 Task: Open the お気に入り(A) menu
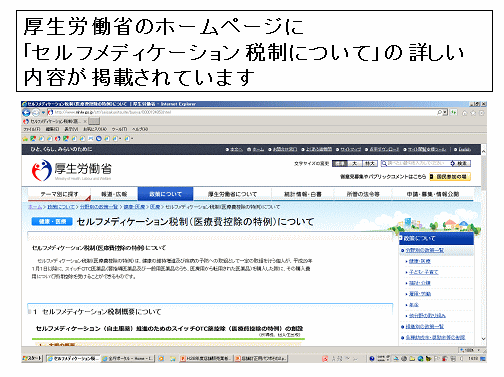pyautogui.click(x=95, y=129)
